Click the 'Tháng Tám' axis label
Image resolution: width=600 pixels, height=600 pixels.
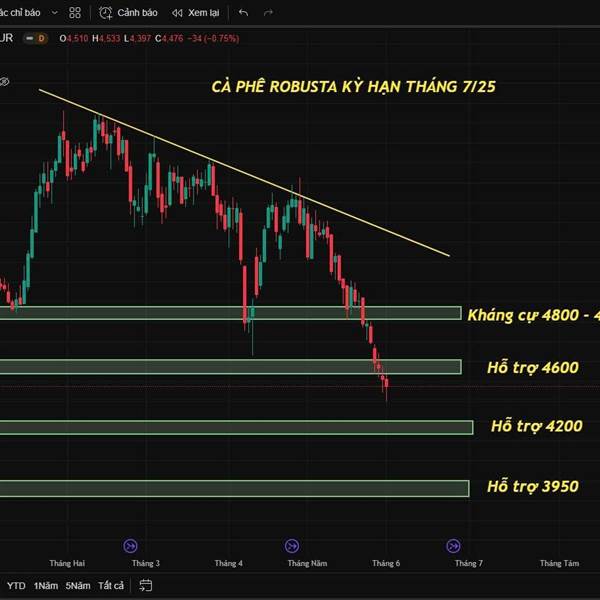pyautogui.click(x=559, y=563)
